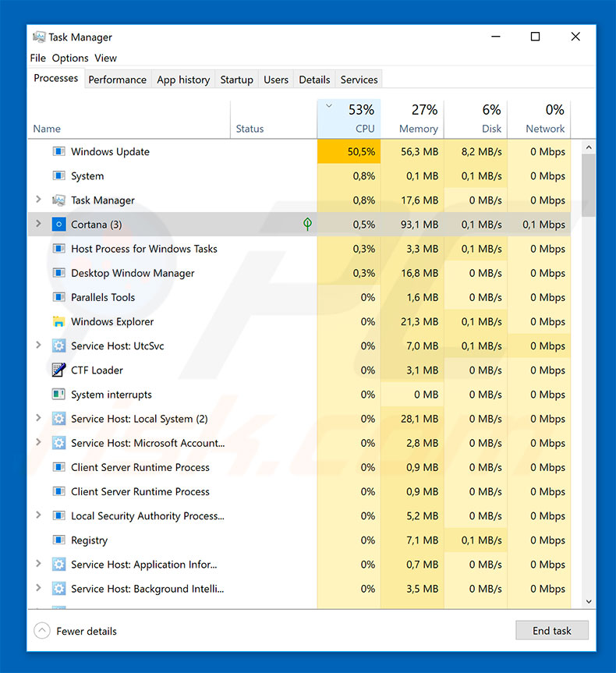Click the End task button
This screenshot has height=673, width=616.
551,631
